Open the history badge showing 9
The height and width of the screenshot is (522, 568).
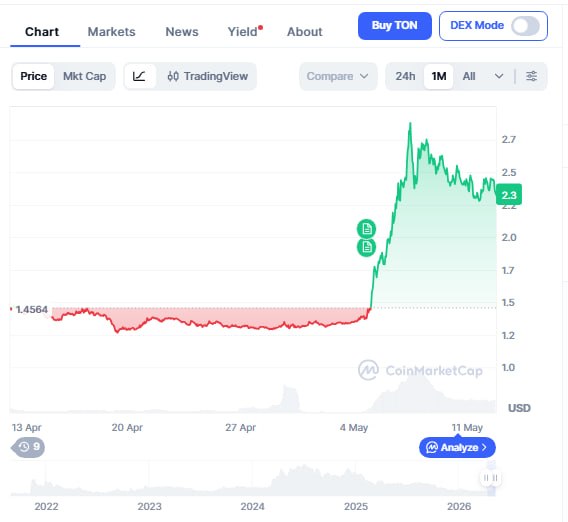coord(28,447)
